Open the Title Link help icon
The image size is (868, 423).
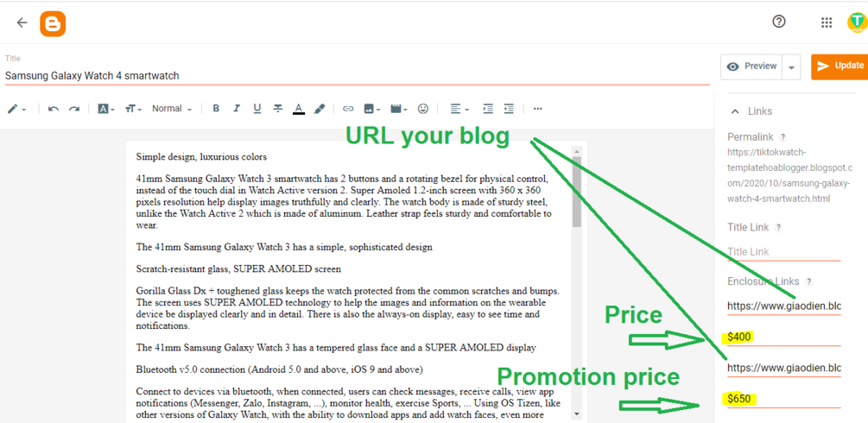pos(778,227)
